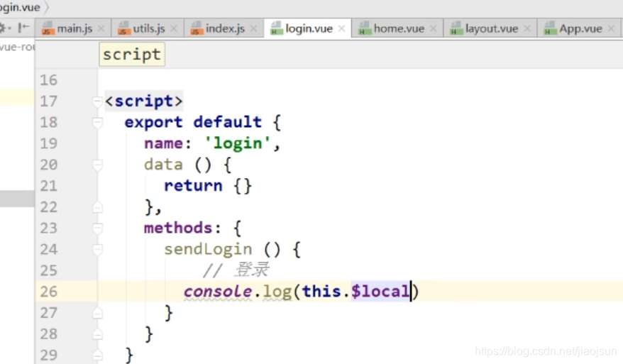623x364 pixels.
Task: Click the utils.js file type icon
Action: [x=124, y=28]
